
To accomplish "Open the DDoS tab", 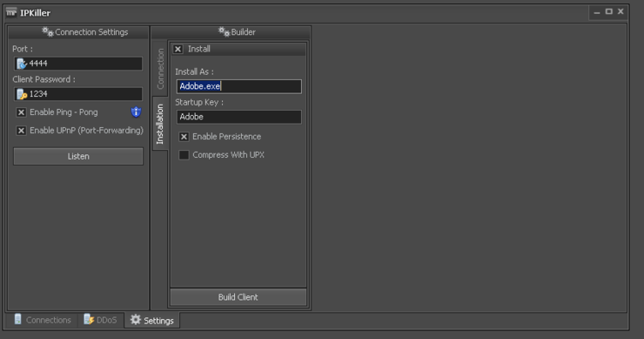I will pos(101,320).
